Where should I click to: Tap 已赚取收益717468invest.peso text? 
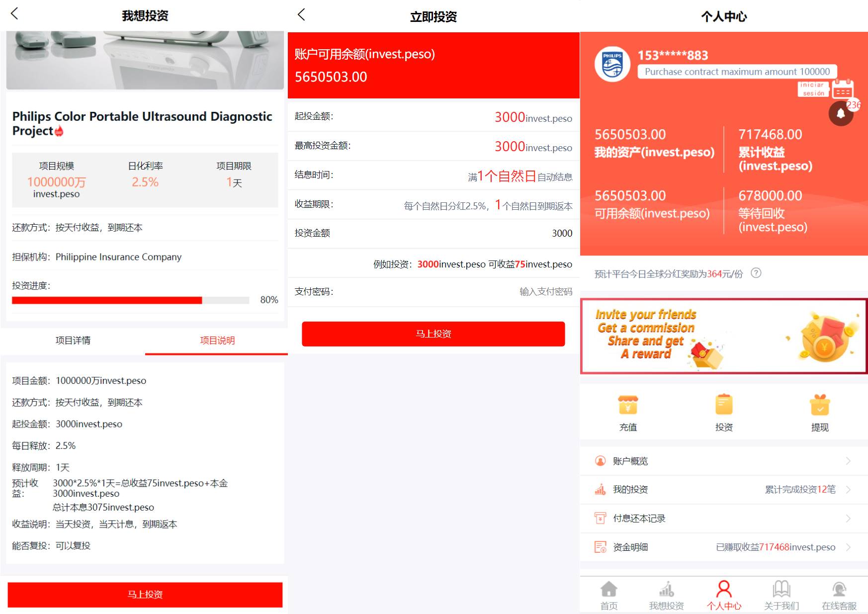point(776,547)
